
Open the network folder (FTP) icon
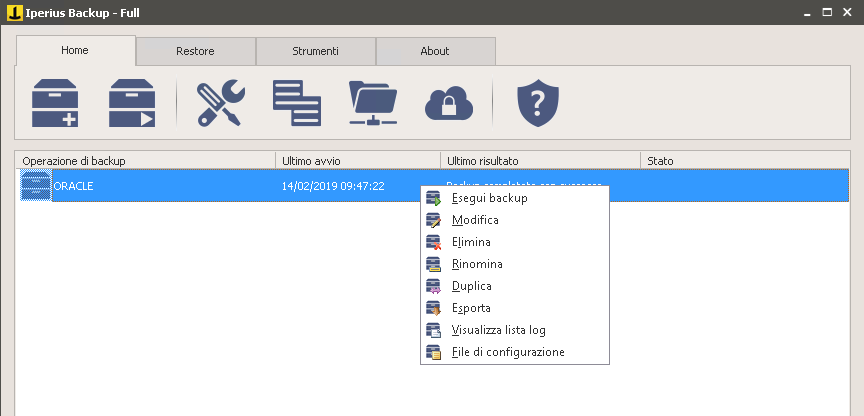(373, 102)
